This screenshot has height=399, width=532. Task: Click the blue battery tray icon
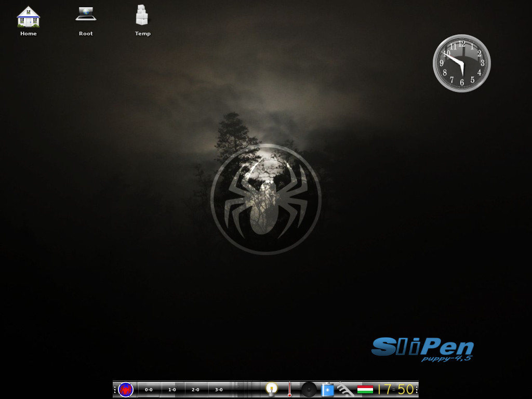coord(327,390)
